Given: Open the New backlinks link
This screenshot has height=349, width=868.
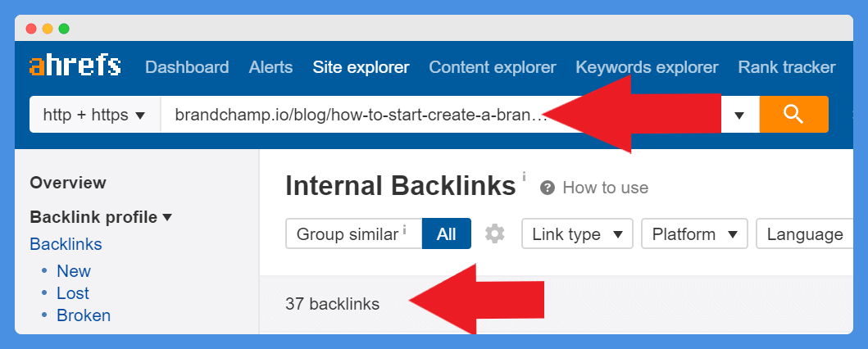Looking at the screenshot, I should point(74,271).
